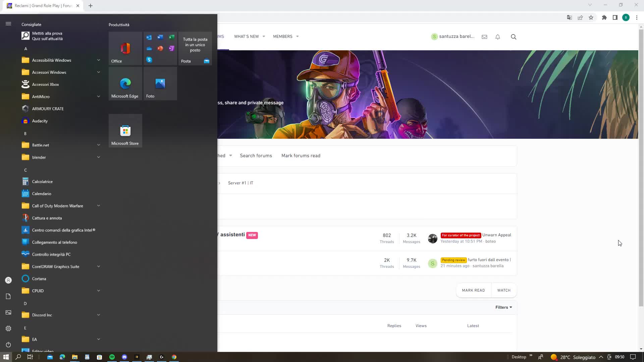Viewport: 644px width, 362px height.
Task: Open Documents from Start sidebar
Action: pyautogui.click(x=8, y=296)
